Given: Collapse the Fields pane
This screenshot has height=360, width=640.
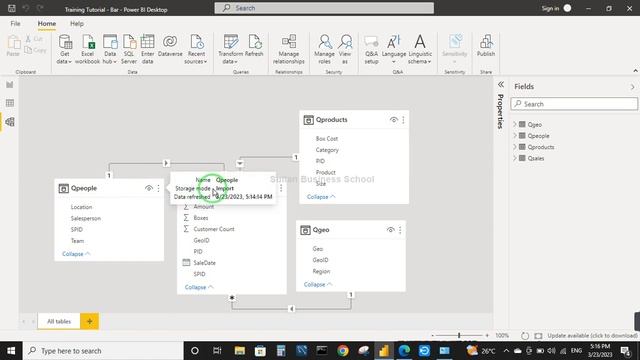Looking at the screenshot, I should (x=632, y=87).
